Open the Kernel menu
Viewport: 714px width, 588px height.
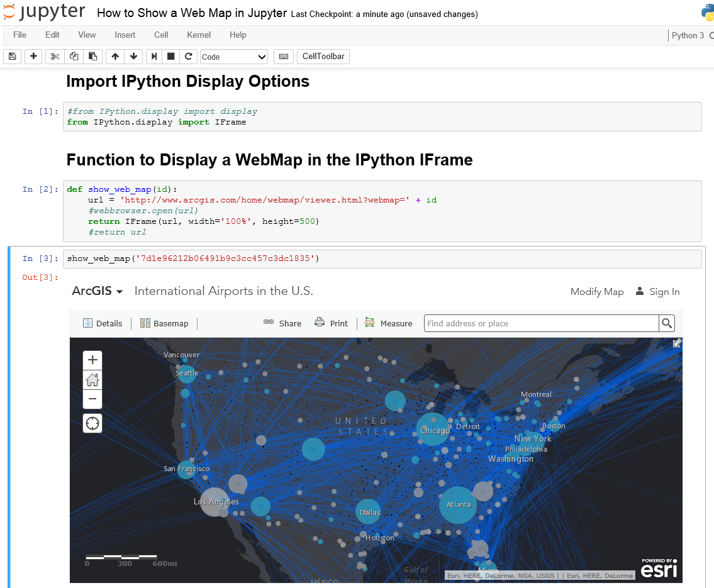coord(199,35)
